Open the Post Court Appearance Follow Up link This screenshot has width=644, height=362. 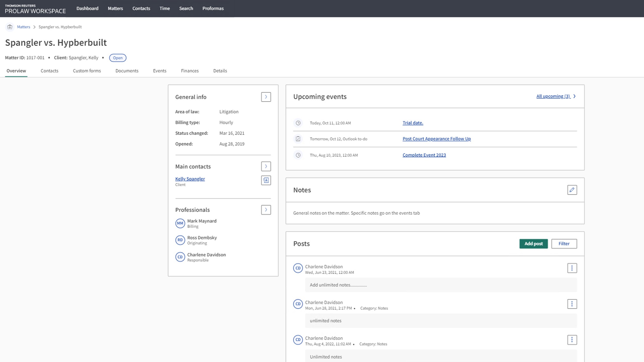pos(436,139)
